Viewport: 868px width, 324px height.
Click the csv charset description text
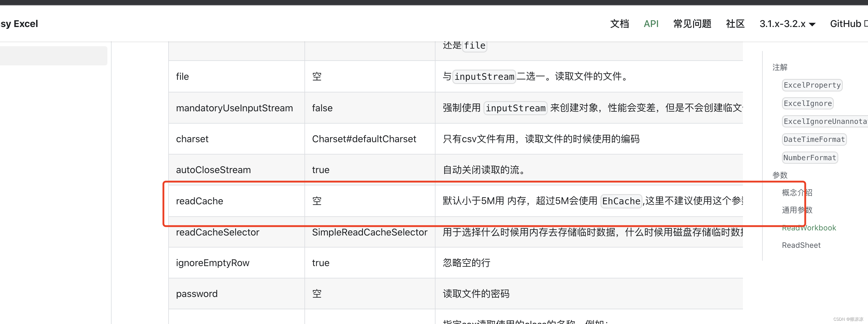click(541, 139)
